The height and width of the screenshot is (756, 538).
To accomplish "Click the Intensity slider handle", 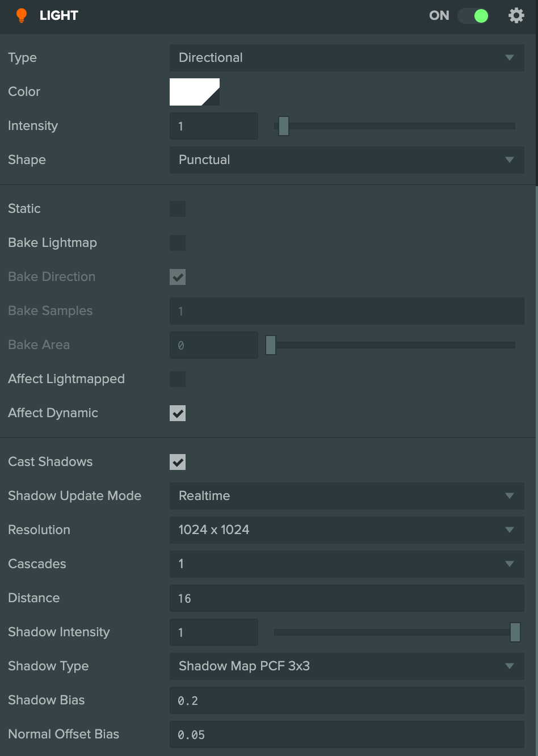I will (284, 126).
